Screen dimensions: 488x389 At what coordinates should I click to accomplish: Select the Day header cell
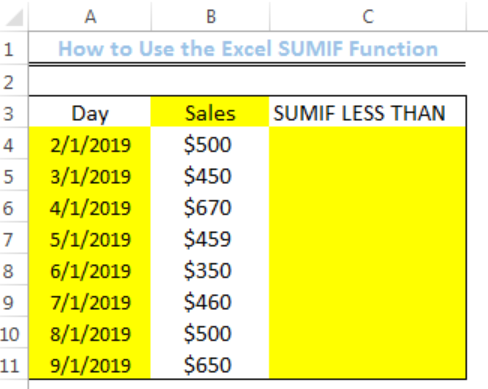90,112
